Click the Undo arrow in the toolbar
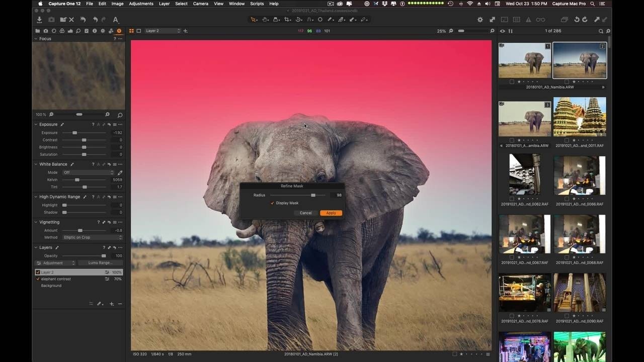This screenshot has width=644, height=362. 95,20
